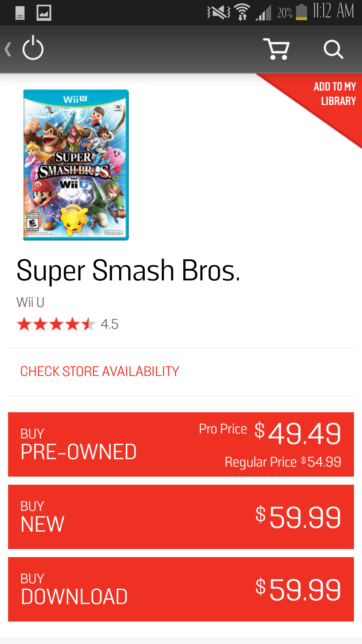Screen dimensions: 362x644
Task: Buy New for $59.99
Action: 181,517
